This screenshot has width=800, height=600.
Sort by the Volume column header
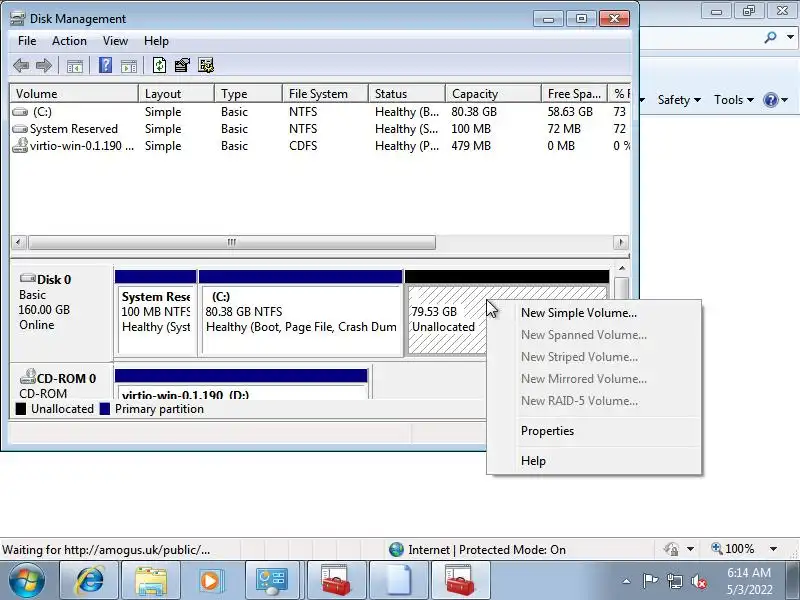click(74, 94)
